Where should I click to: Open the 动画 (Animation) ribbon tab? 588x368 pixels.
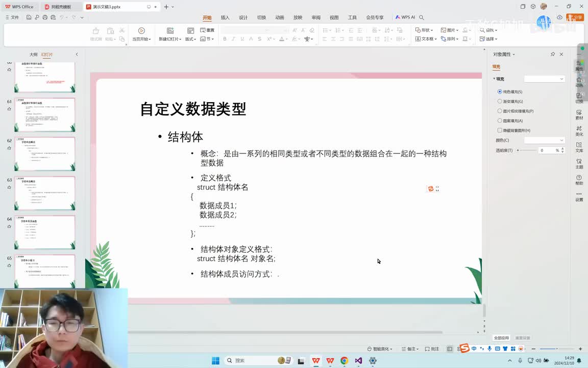(x=280, y=18)
